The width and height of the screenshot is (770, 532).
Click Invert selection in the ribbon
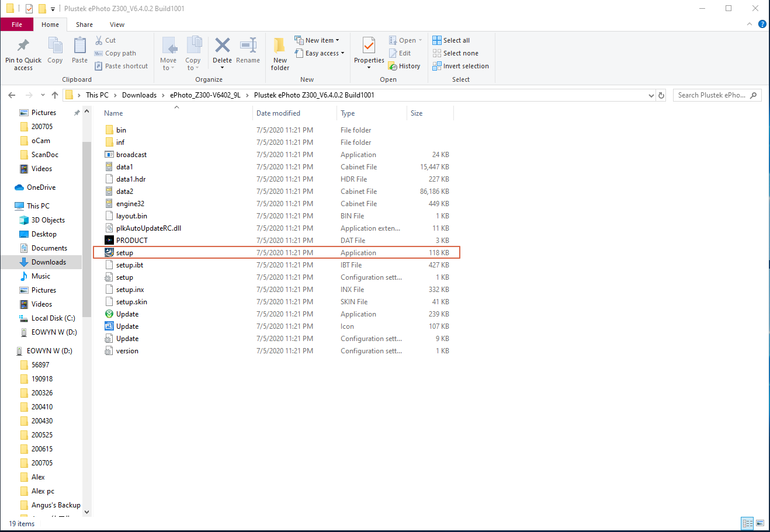tap(461, 66)
